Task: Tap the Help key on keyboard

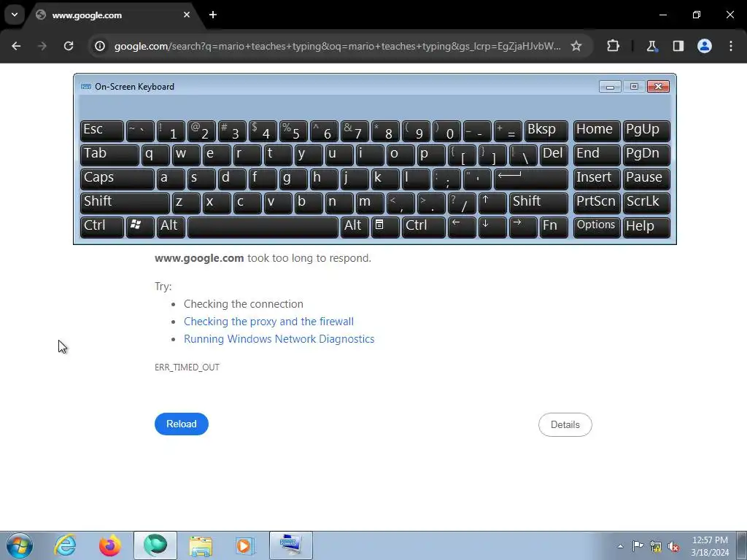Action: [x=646, y=227]
